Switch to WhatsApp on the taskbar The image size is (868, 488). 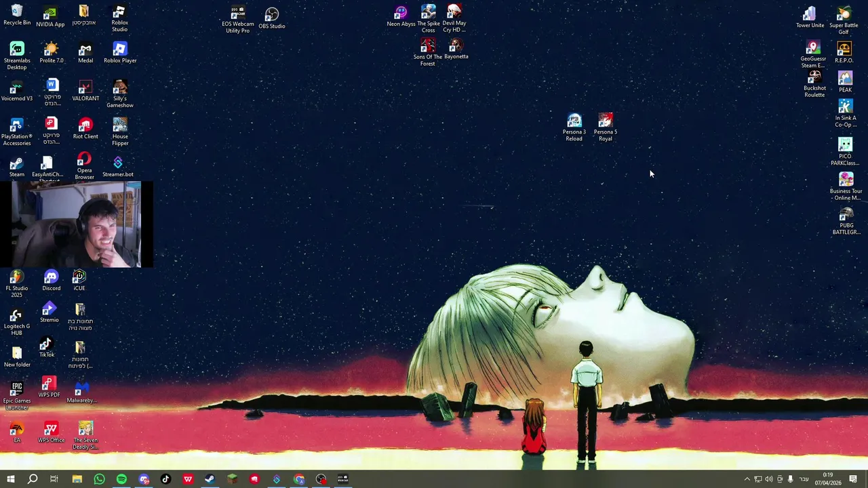click(99, 479)
